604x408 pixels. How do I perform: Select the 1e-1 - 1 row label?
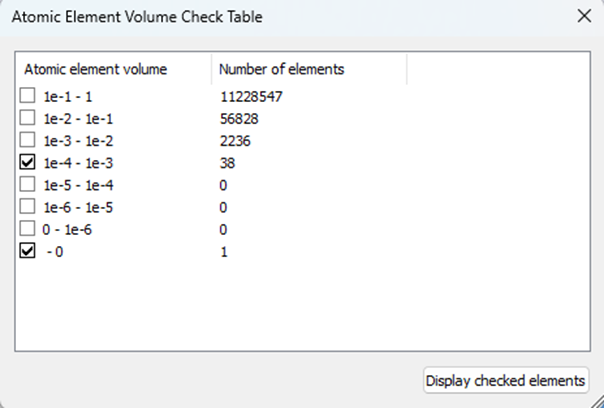click(x=68, y=96)
